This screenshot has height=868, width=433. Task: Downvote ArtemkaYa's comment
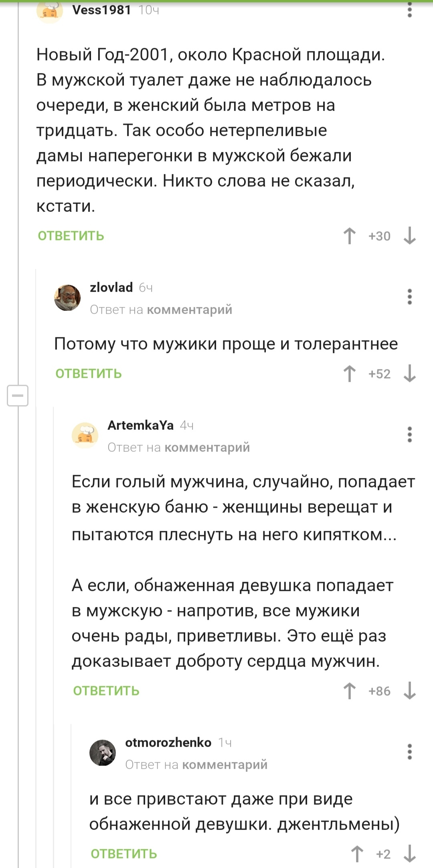pyautogui.click(x=410, y=691)
